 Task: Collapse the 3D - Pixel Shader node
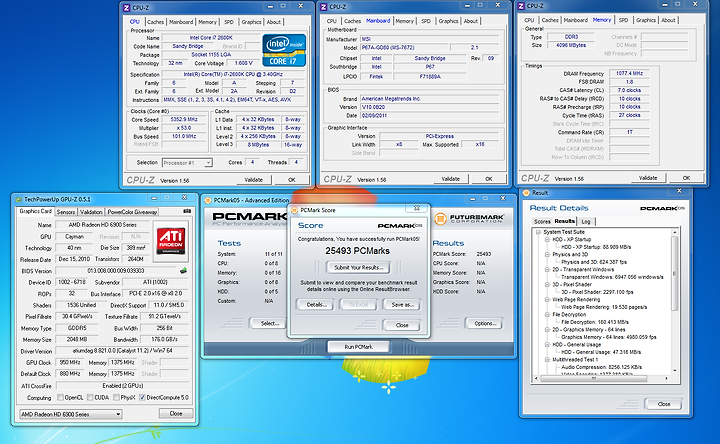coord(547,285)
